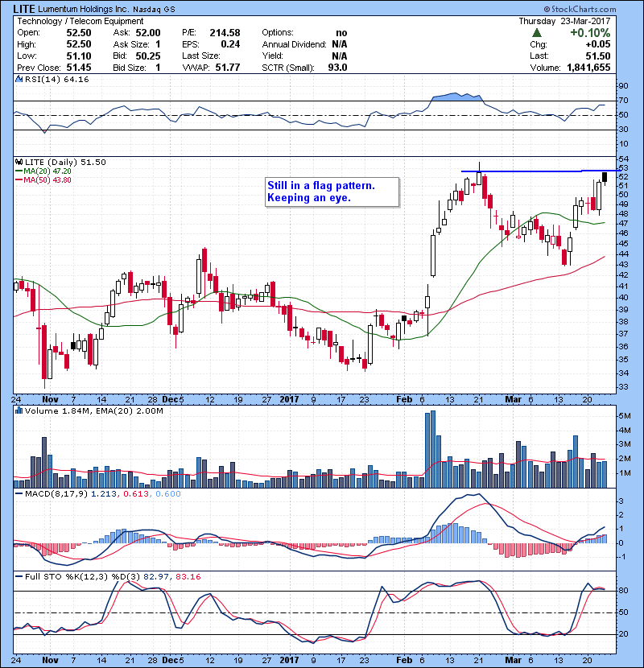The width and height of the screenshot is (644, 668).
Task: Click the Volume bars legend icon
Action: point(18,411)
